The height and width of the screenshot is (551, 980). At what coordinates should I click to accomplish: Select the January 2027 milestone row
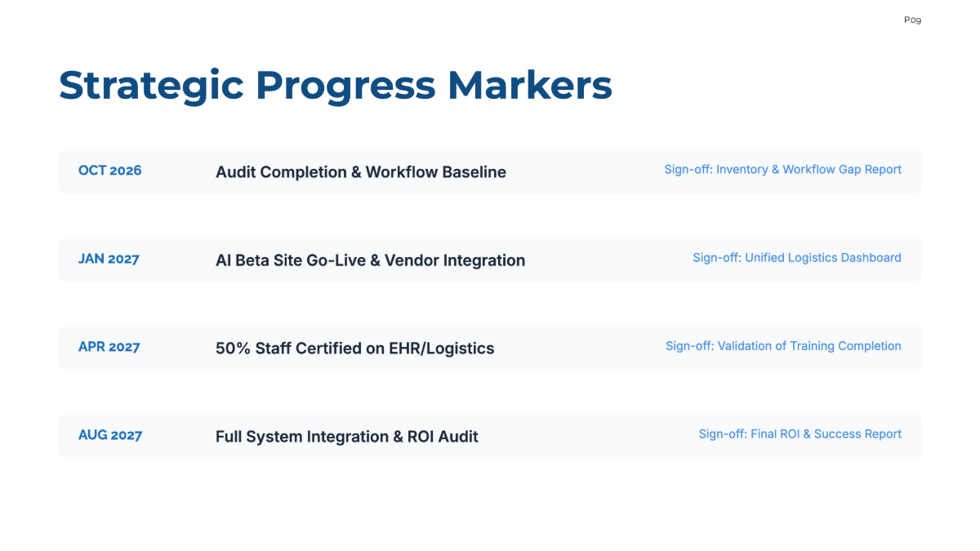pyautogui.click(x=490, y=260)
